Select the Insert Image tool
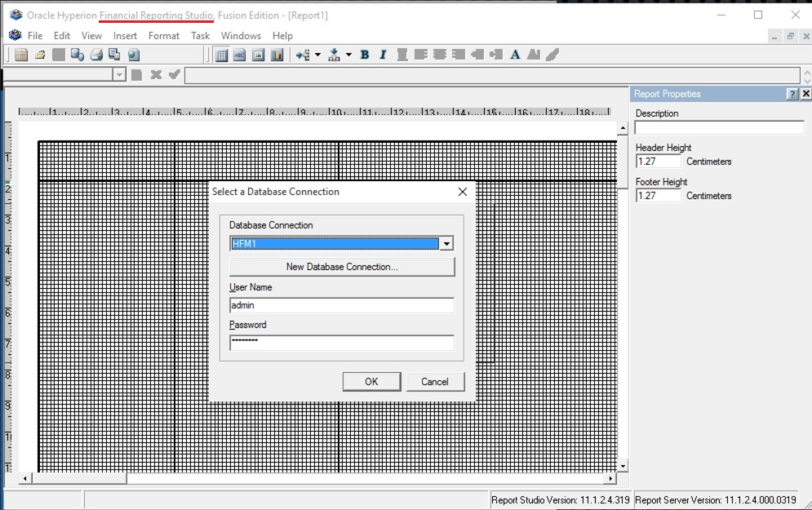The width and height of the screenshot is (812, 510). (259, 55)
